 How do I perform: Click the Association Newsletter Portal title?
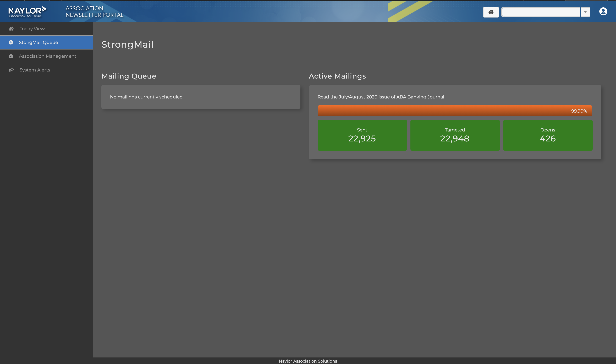click(94, 12)
